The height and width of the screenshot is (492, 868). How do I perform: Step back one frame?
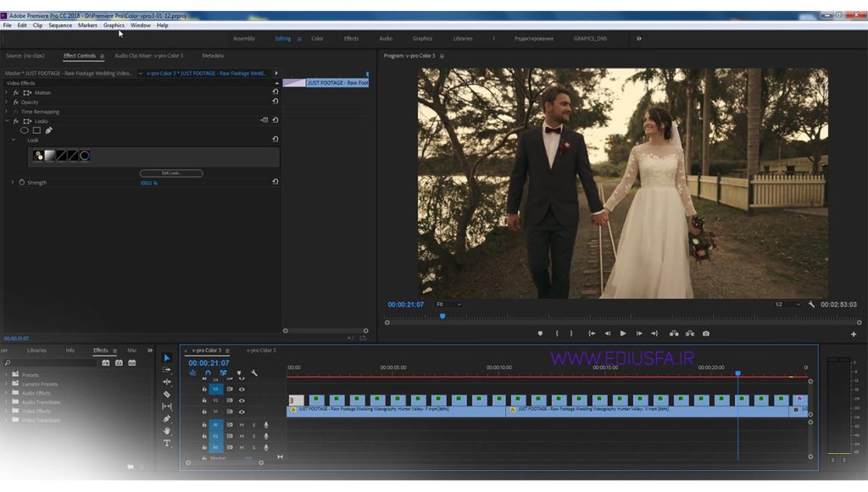[x=607, y=334]
